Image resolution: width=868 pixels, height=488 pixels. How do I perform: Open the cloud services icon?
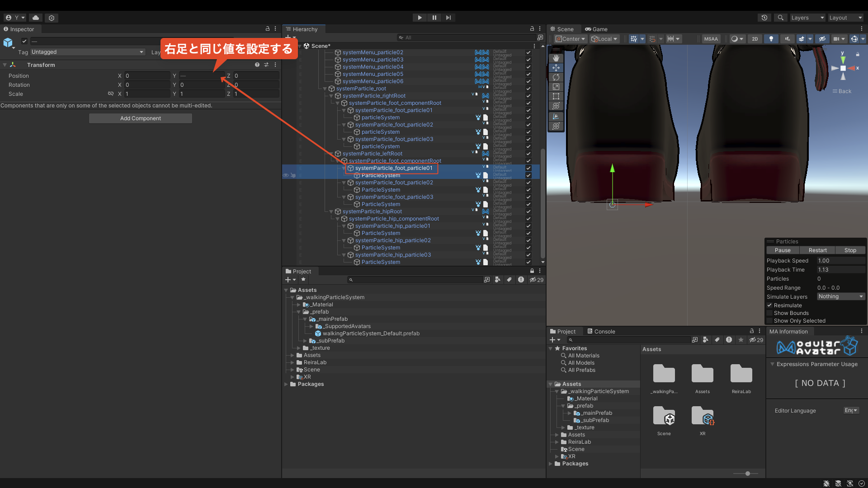(x=36, y=18)
